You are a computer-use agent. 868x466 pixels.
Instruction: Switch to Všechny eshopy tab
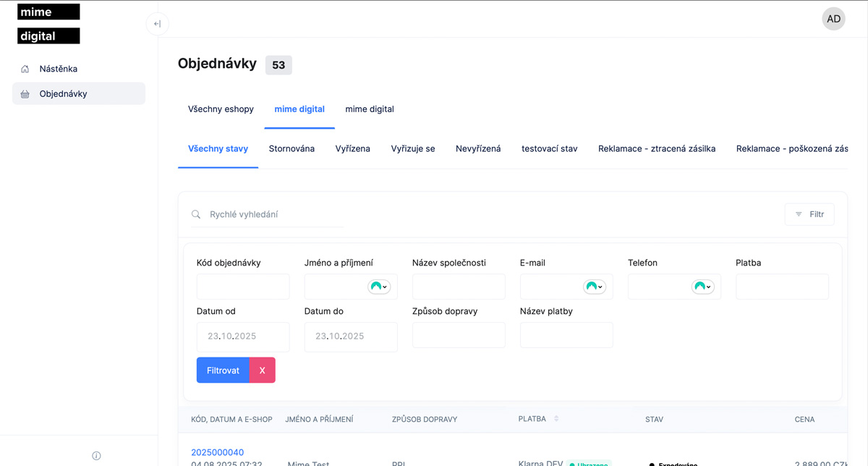[221, 109]
